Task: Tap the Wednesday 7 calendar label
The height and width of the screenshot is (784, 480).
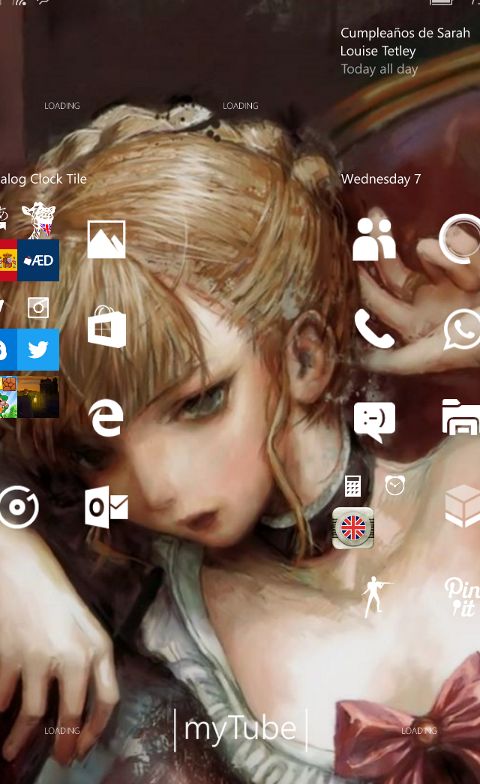Action: pyautogui.click(x=381, y=179)
